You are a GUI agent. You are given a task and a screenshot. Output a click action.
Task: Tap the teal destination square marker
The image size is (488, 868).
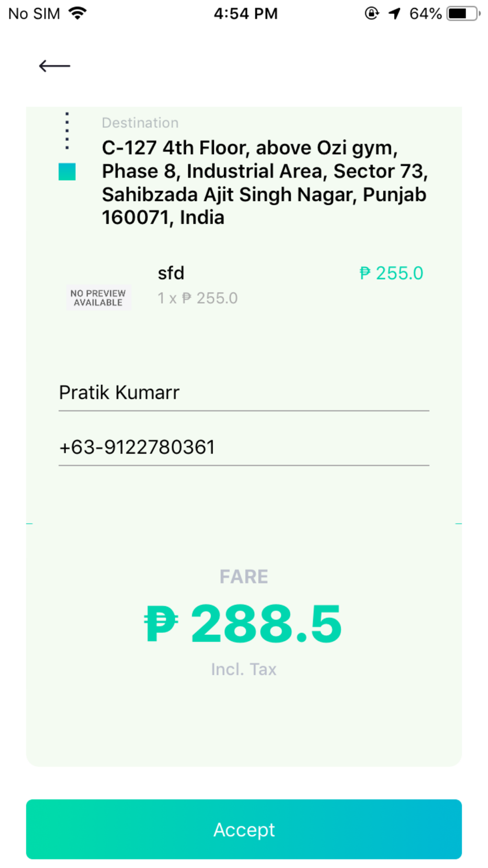tap(67, 172)
